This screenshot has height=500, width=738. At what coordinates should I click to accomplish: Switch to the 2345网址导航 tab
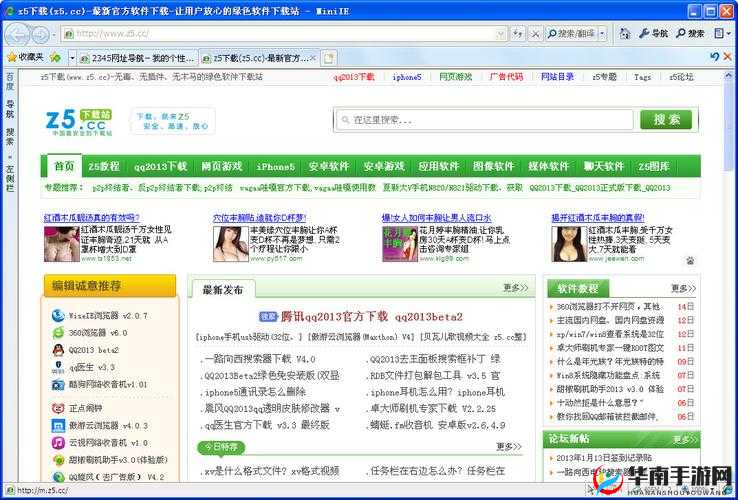point(137,58)
